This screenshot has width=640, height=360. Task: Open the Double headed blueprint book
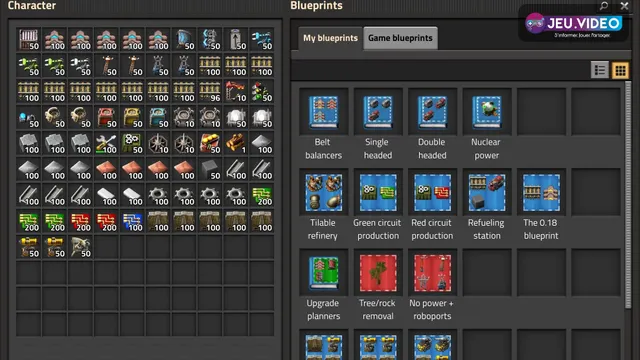[x=432, y=112]
